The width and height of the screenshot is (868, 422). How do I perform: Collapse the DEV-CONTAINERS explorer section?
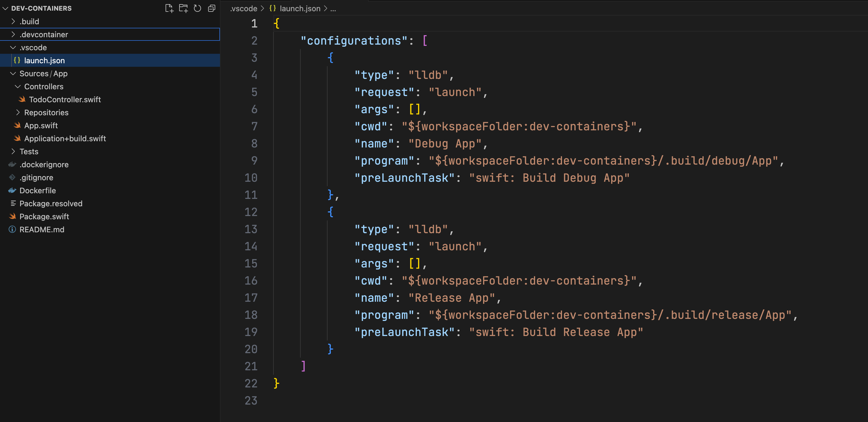pos(5,8)
